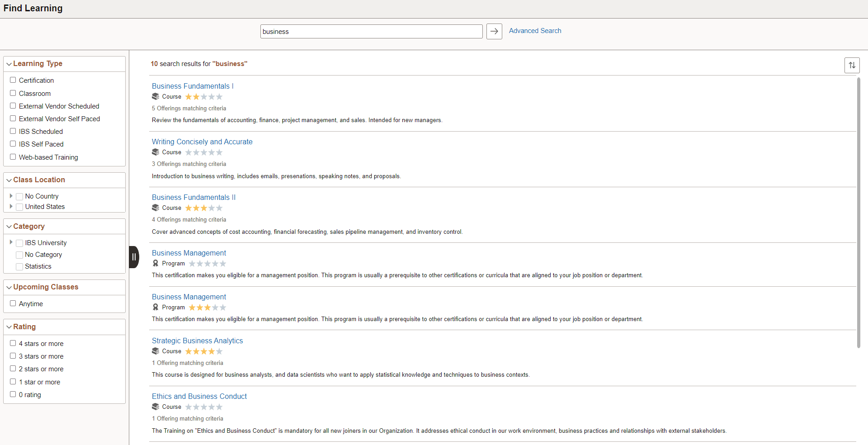Collapse the Upcoming Classes section

point(9,287)
